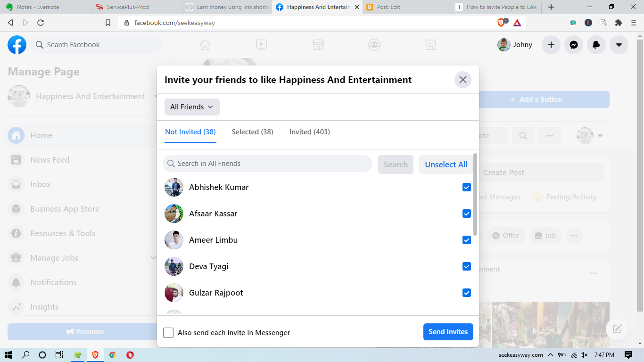Click the Send Invites button
The width and height of the screenshot is (644, 362).
[x=448, y=332]
